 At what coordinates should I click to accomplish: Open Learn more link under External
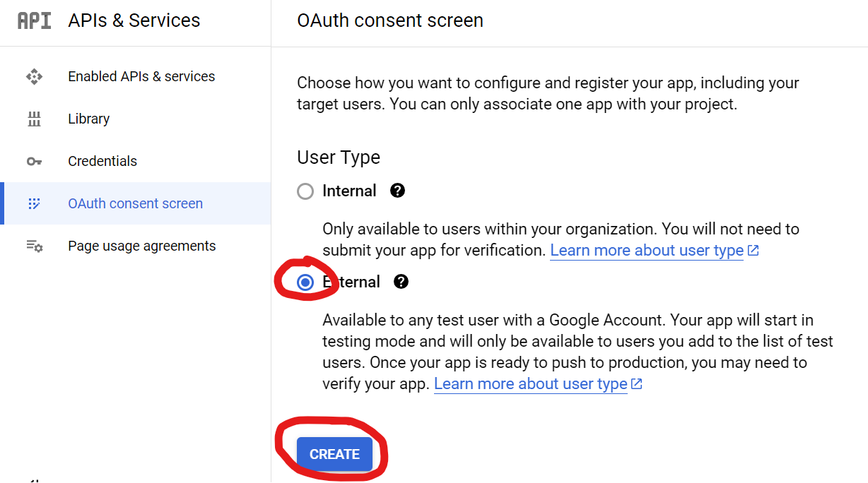point(538,383)
